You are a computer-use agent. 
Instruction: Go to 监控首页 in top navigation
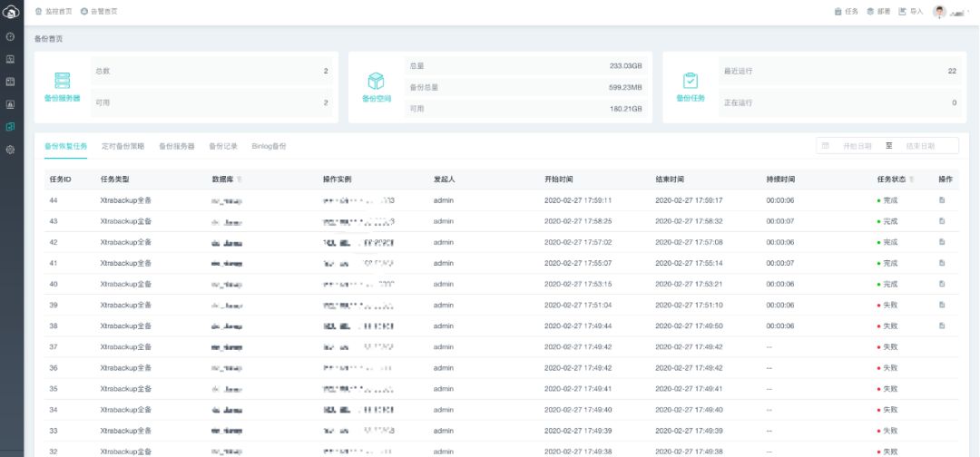(x=54, y=11)
